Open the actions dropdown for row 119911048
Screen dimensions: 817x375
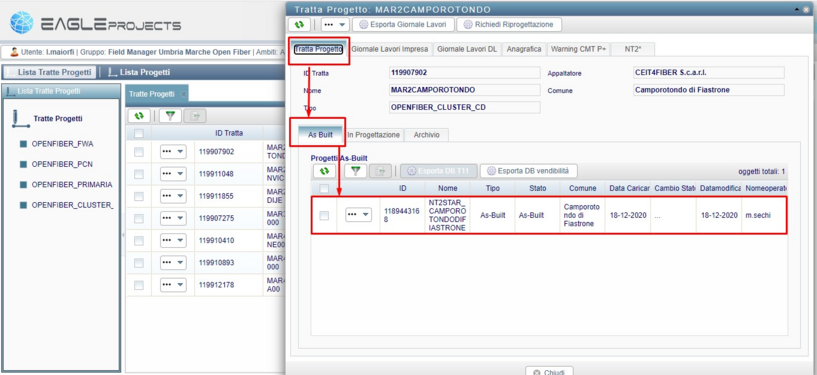pos(173,174)
